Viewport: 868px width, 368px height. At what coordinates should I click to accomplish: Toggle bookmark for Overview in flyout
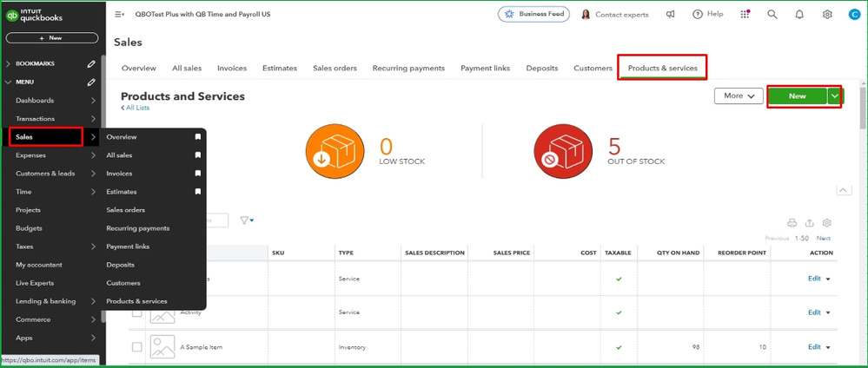click(x=197, y=136)
